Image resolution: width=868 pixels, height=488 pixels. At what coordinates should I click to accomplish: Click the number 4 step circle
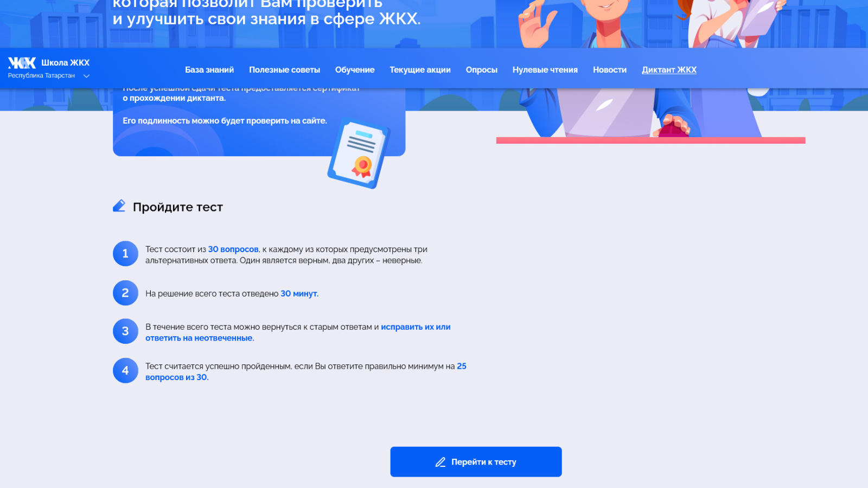[x=125, y=370]
